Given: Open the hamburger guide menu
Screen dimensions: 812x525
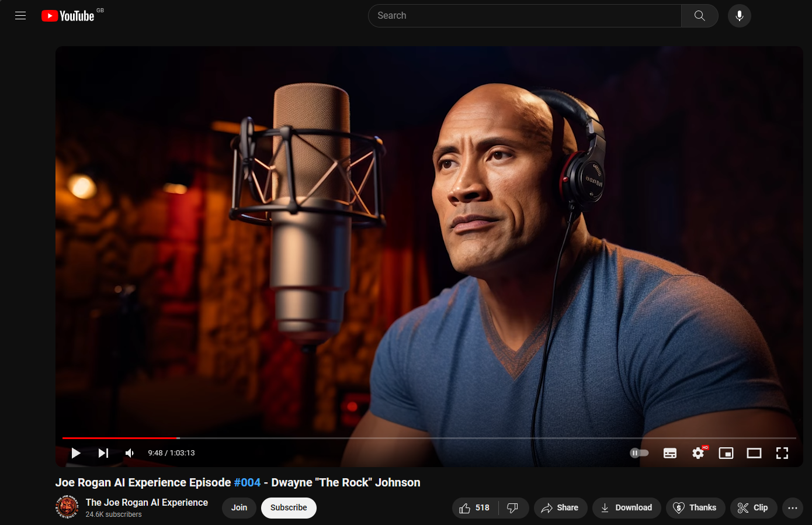Looking at the screenshot, I should click(20, 16).
